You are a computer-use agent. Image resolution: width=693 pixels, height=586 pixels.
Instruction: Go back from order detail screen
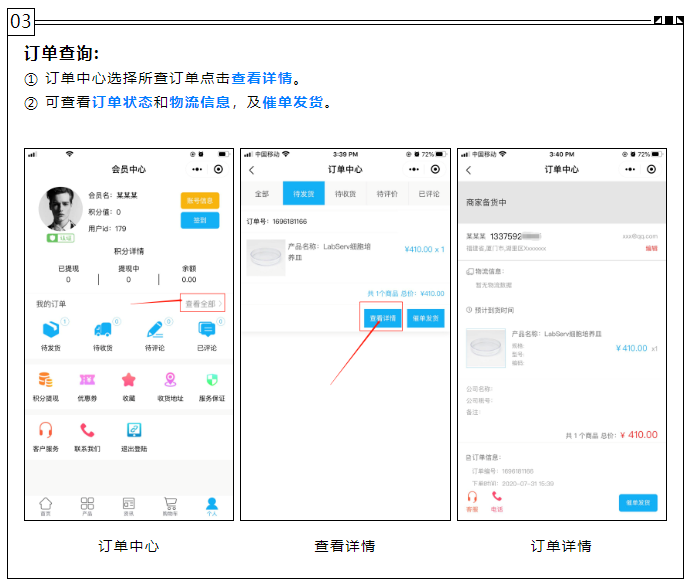pyautogui.click(x=469, y=170)
